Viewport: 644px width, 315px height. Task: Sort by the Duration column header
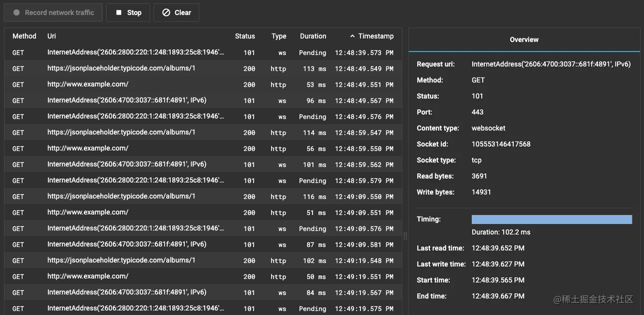tap(313, 36)
